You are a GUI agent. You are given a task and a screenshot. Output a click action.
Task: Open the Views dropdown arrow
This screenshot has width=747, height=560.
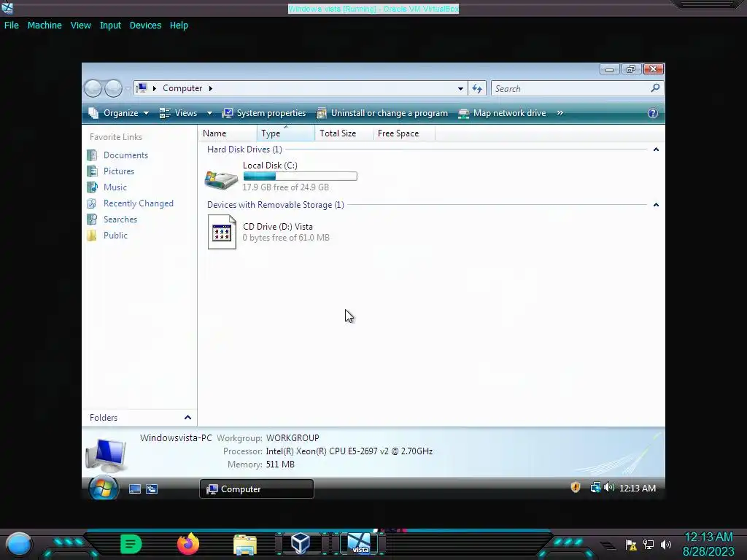point(209,113)
